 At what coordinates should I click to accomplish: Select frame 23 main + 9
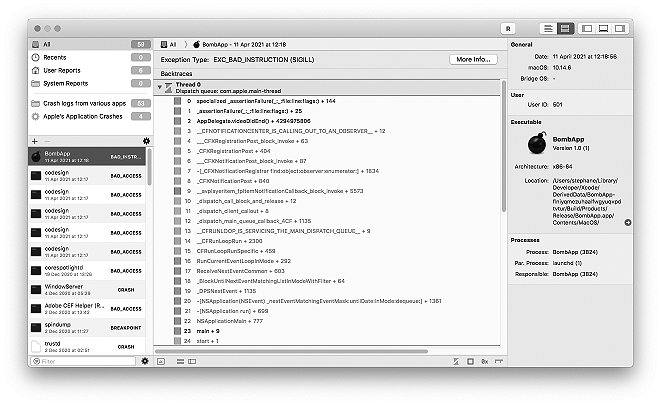327,331
